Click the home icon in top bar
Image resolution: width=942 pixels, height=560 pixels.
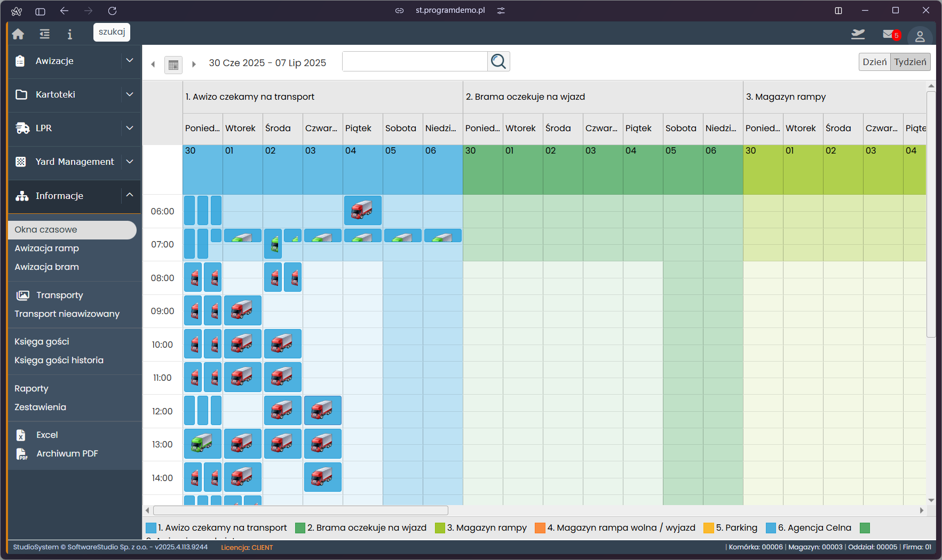point(18,34)
